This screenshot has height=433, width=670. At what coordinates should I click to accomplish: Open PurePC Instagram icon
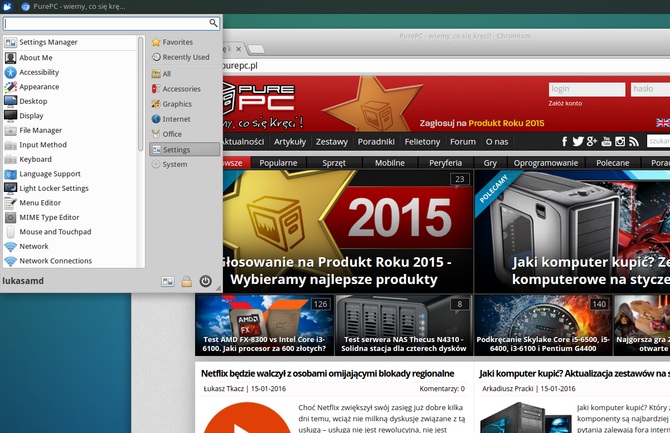pos(620,141)
